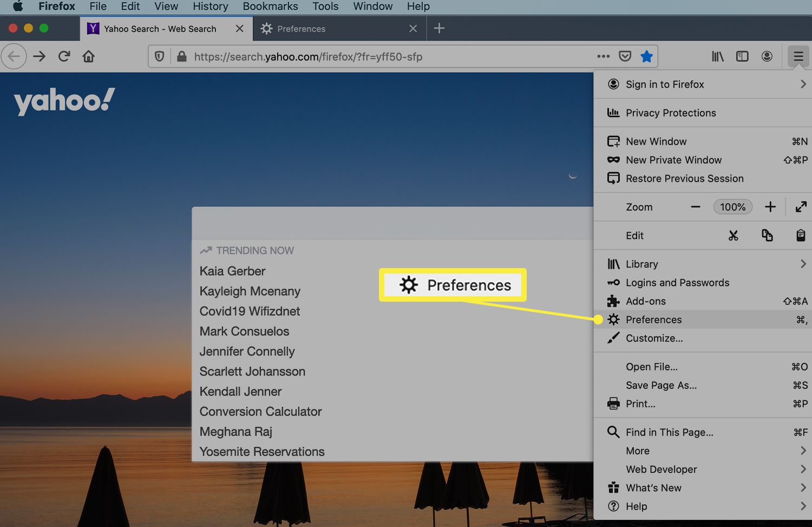
Task: Choose New Window from menu
Action: click(x=703, y=141)
